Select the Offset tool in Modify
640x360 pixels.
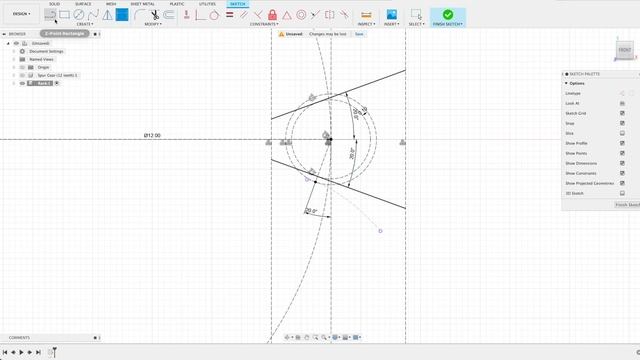pos(169,15)
